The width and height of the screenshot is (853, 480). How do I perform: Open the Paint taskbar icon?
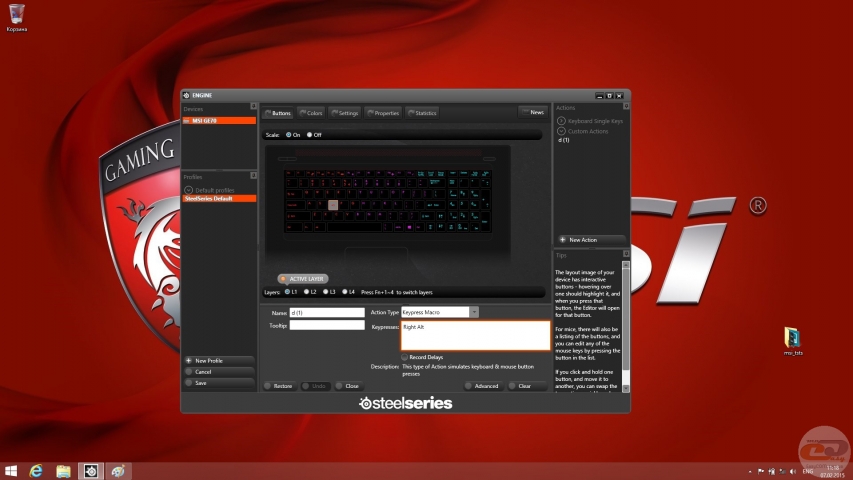[118, 471]
